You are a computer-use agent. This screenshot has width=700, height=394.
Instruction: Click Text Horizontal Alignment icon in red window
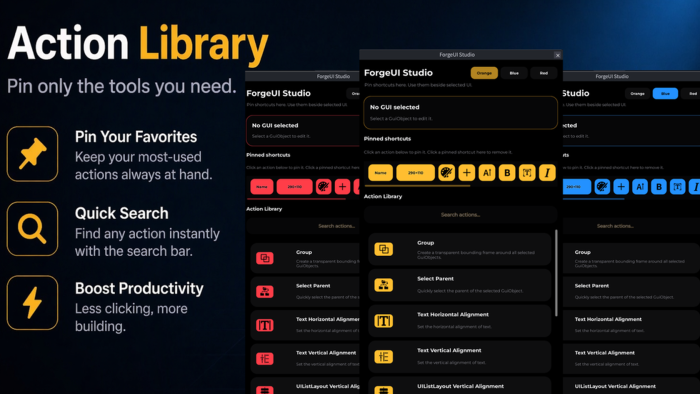pos(265,325)
